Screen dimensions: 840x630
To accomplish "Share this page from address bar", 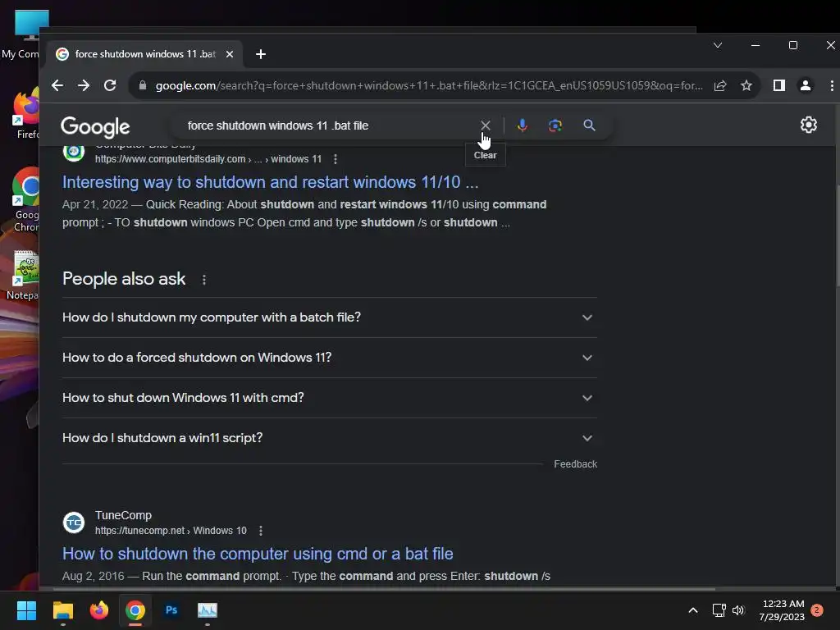I will [x=720, y=85].
